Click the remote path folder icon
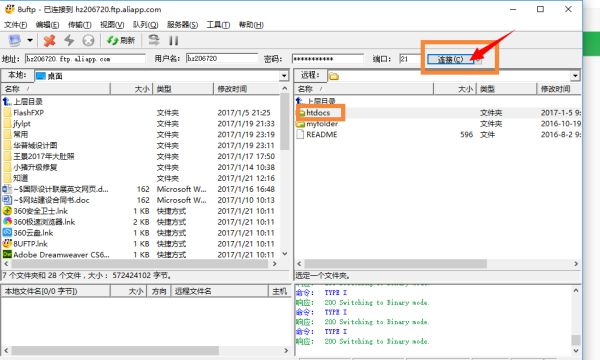Viewport: 600px width, 360px height. click(x=334, y=76)
